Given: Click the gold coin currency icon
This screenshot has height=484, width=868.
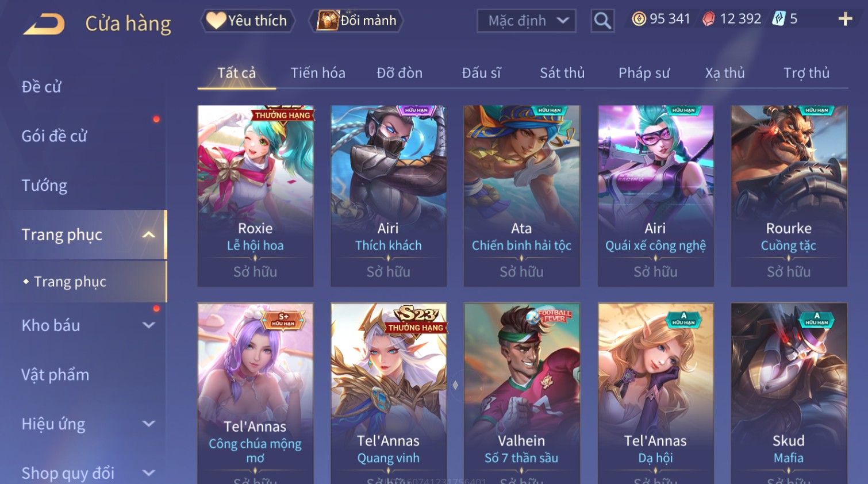Looking at the screenshot, I should [638, 19].
